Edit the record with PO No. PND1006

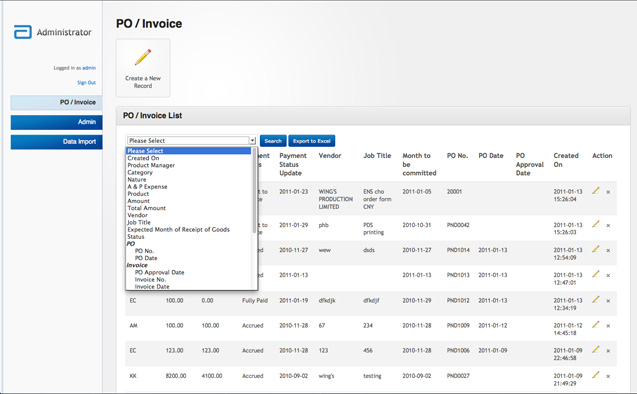point(596,349)
